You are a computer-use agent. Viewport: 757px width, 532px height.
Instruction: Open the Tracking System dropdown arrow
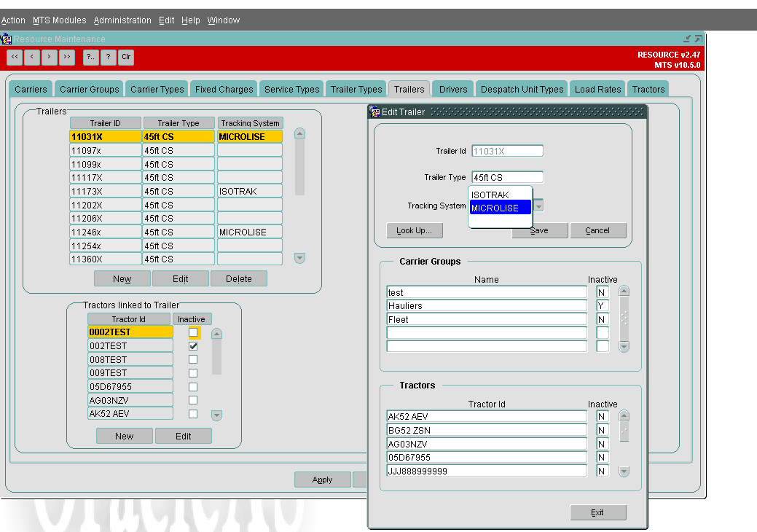point(538,206)
